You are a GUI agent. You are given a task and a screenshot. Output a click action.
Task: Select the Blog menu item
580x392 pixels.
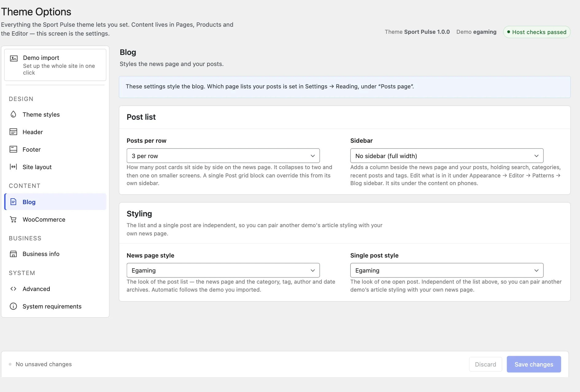click(x=55, y=202)
